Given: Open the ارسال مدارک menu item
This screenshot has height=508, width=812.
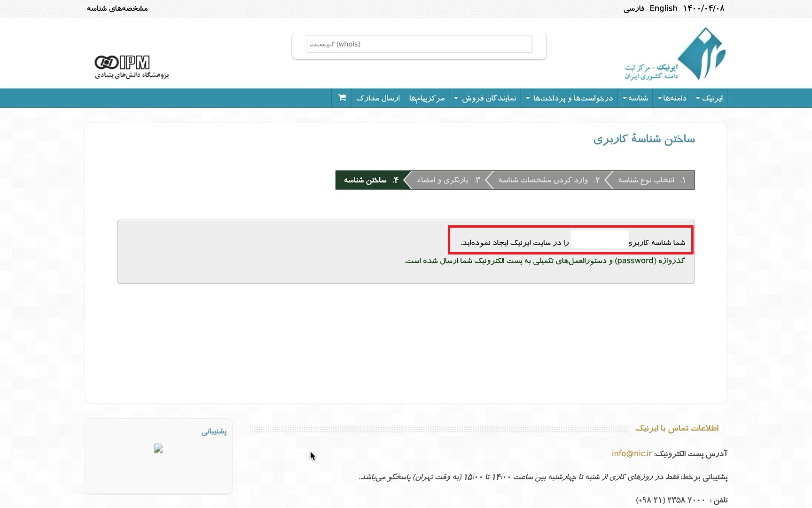Looking at the screenshot, I should pyautogui.click(x=378, y=98).
